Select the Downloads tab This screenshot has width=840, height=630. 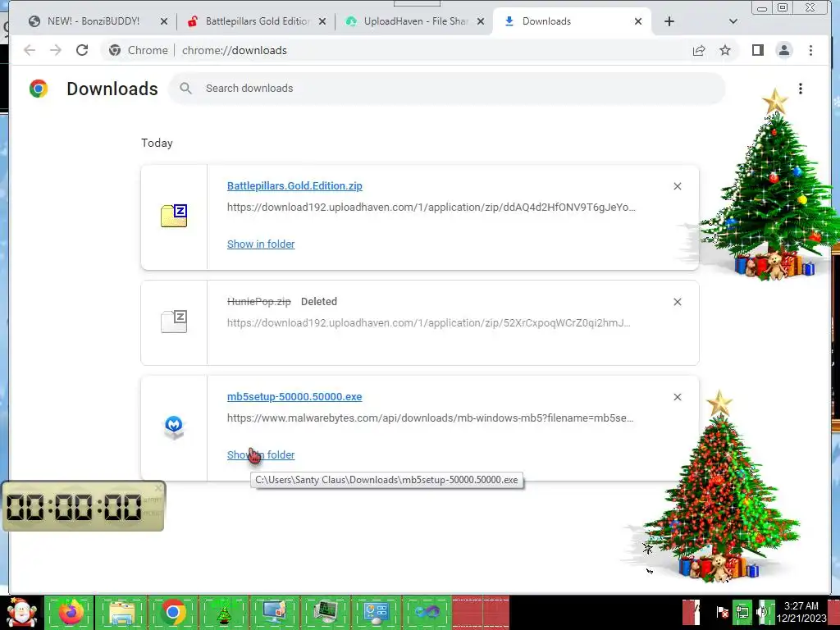(571, 21)
